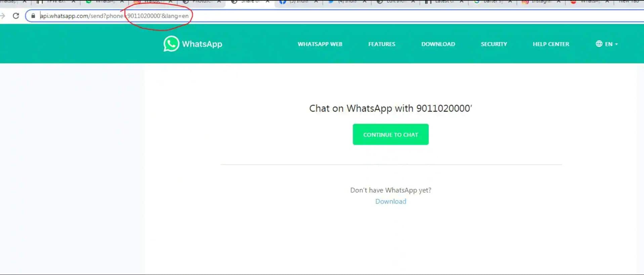Click the globe language icon

599,44
